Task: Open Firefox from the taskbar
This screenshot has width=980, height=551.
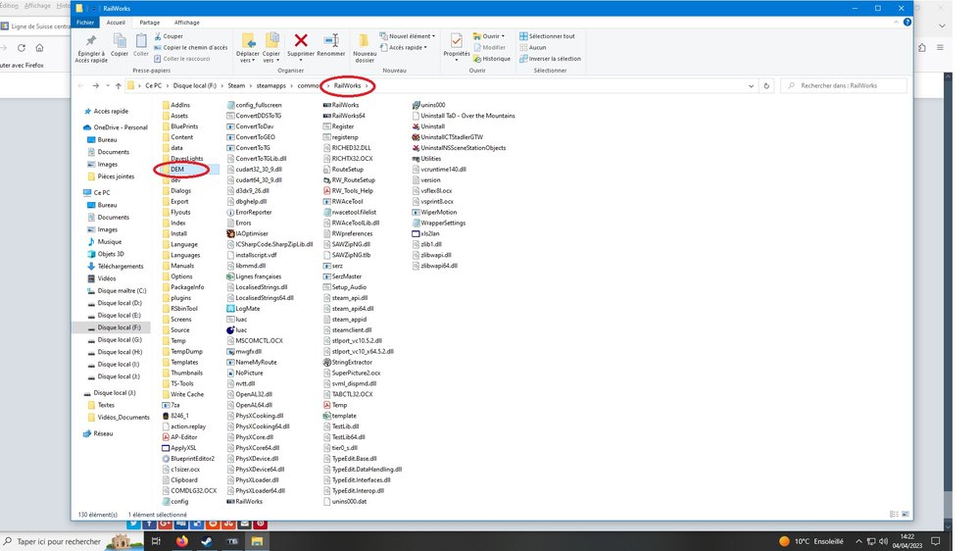Action: pos(182,541)
